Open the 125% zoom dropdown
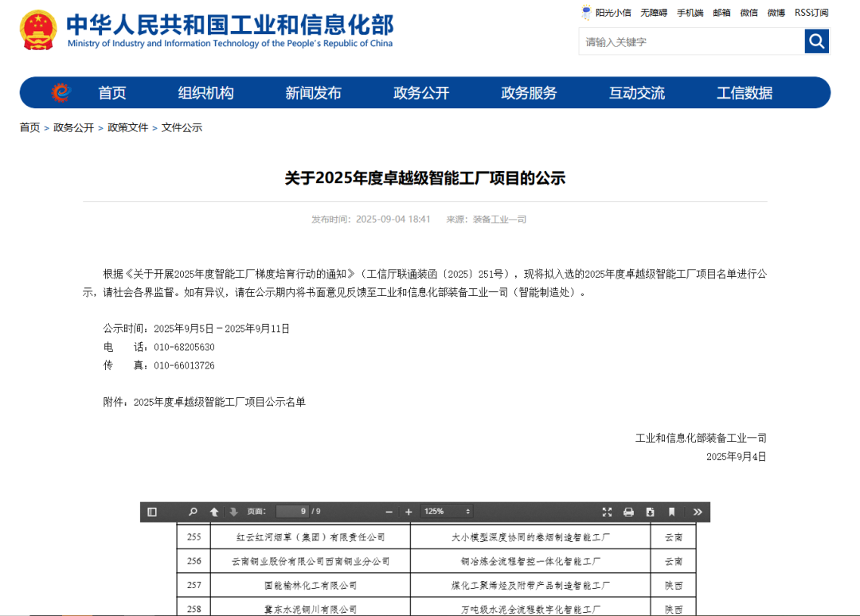860x616 pixels. [x=447, y=511]
